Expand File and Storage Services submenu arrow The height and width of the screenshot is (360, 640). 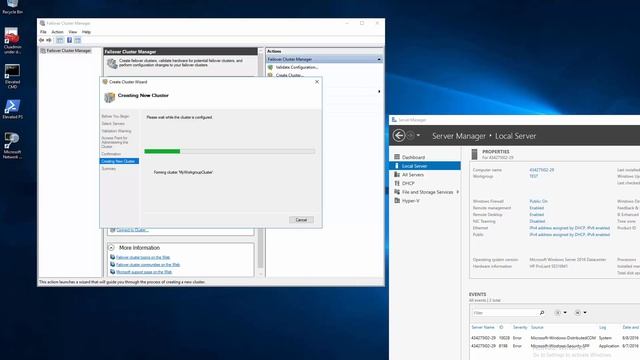(x=458, y=192)
